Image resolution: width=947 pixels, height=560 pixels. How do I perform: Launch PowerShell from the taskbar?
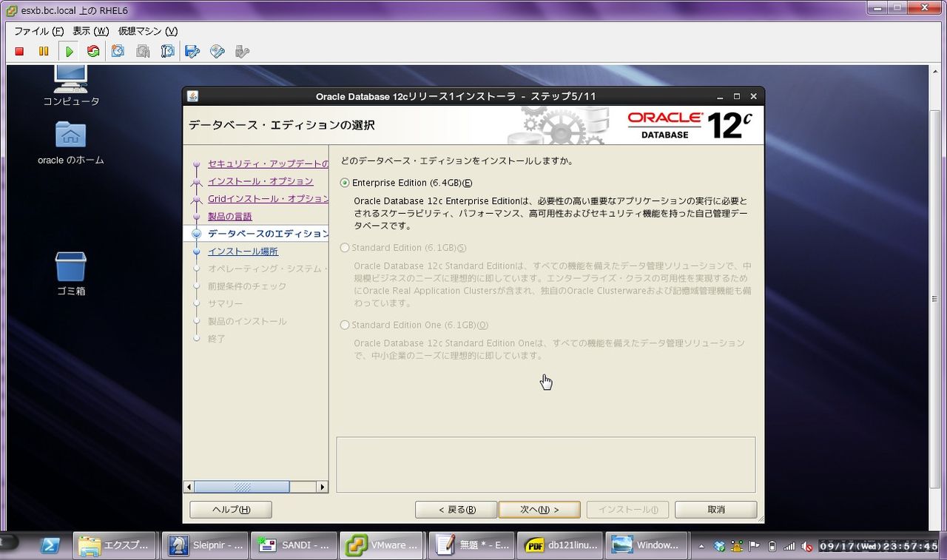point(50,545)
